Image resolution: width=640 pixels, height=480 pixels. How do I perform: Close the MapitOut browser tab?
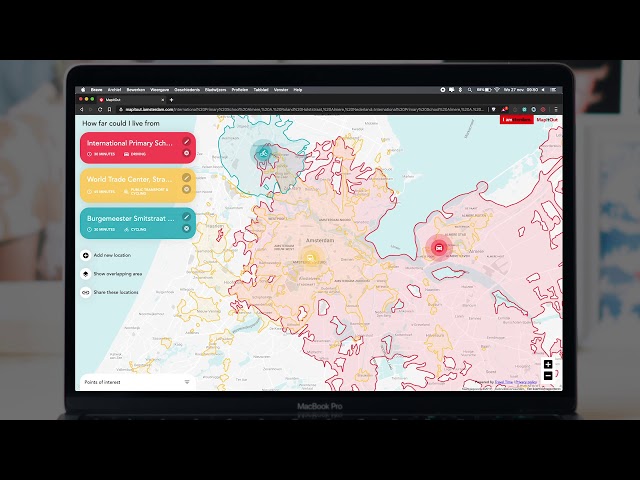point(163,100)
